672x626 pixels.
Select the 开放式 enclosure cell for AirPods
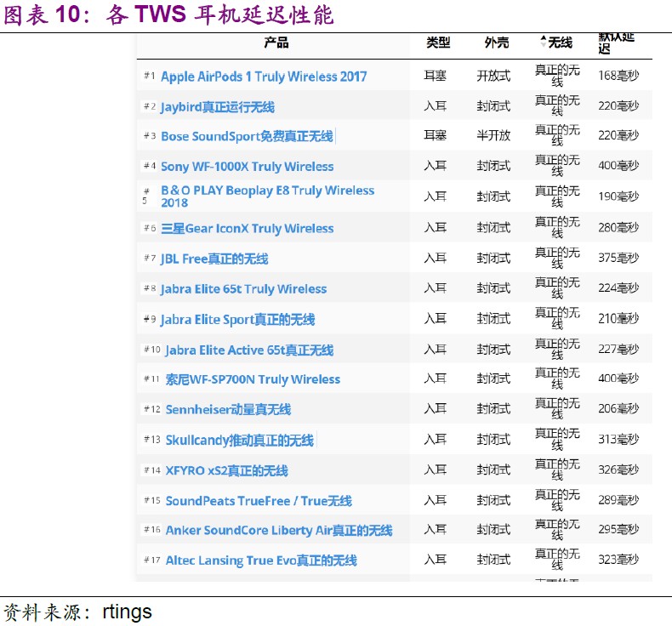[493, 76]
